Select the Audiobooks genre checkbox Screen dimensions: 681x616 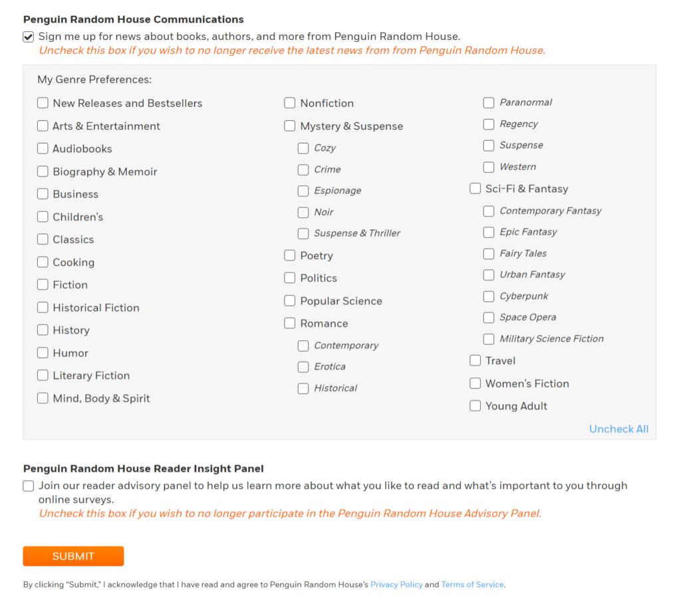(43, 149)
